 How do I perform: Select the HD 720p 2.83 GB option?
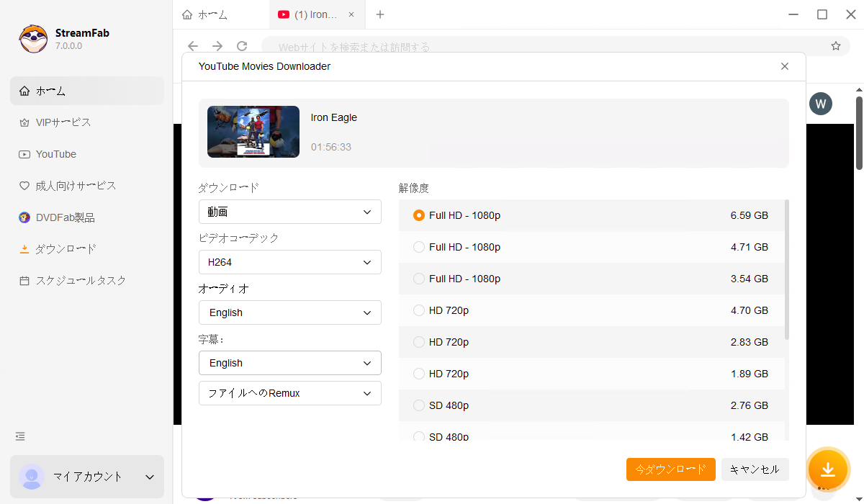point(419,342)
